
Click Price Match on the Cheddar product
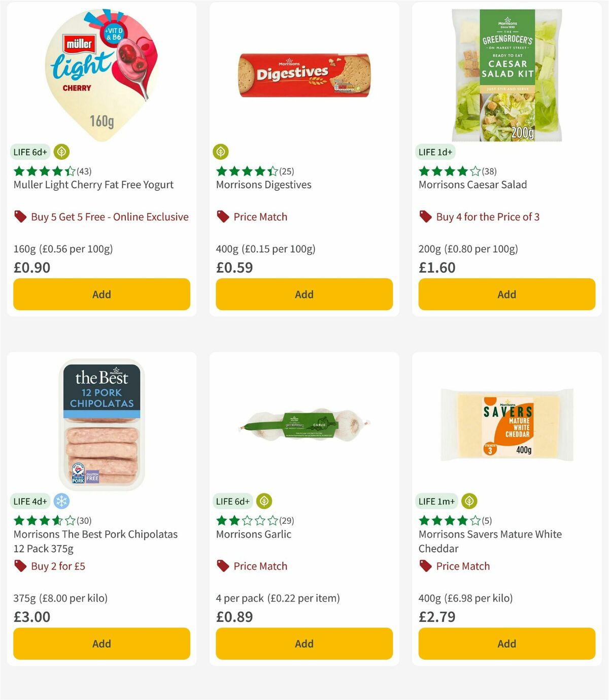pos(463,565)
